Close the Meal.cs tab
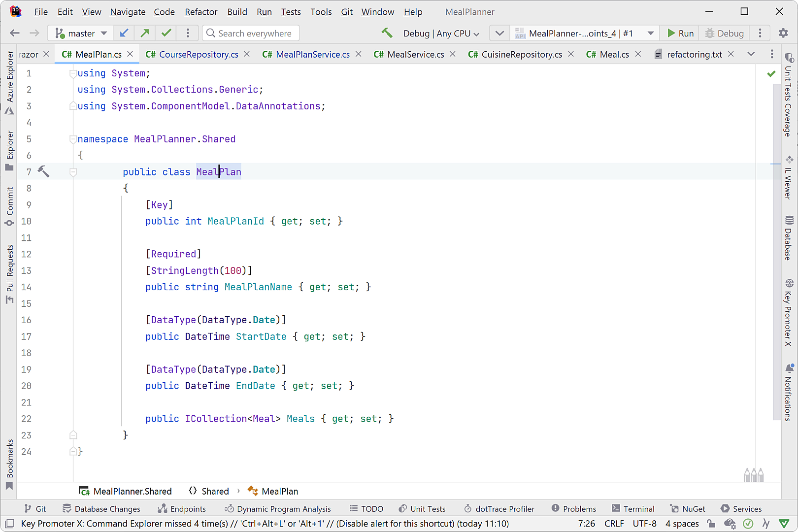 (638, 54)
